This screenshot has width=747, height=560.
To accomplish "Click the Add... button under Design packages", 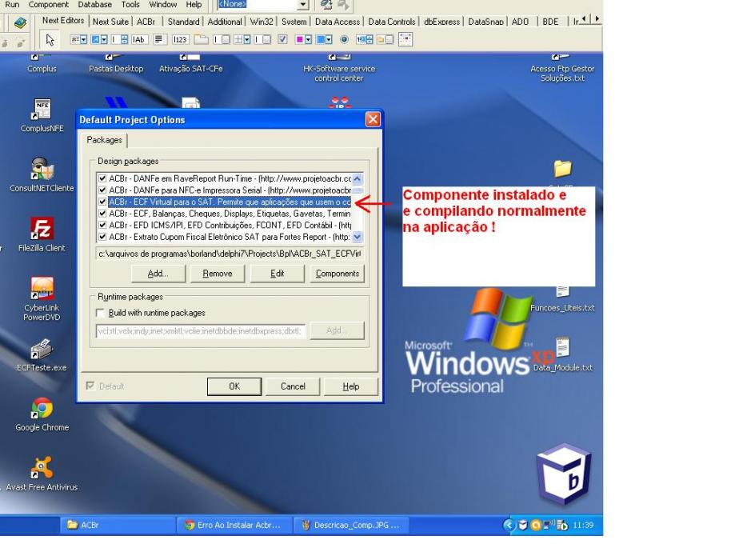I will tap(158, 274).
